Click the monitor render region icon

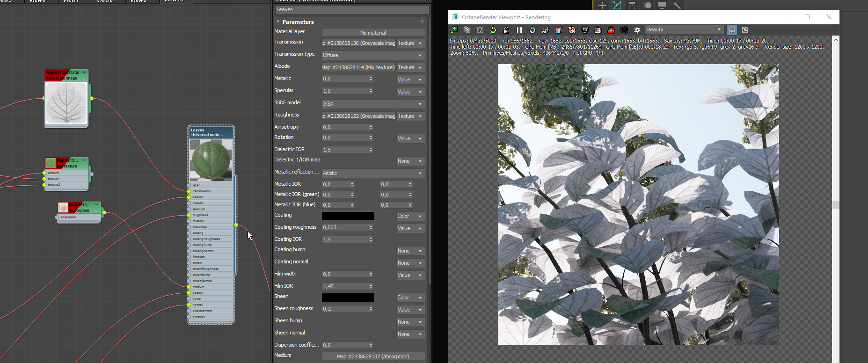click(x=585, y=30)
